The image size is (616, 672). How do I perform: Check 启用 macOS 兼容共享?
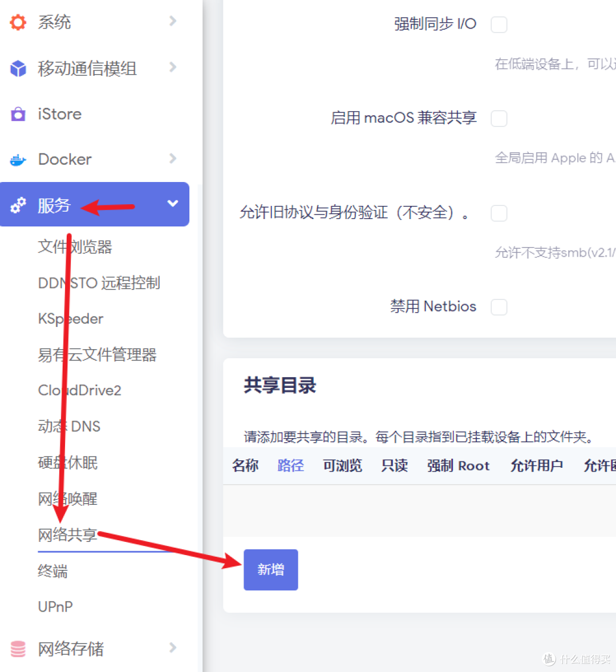(499, 118)
